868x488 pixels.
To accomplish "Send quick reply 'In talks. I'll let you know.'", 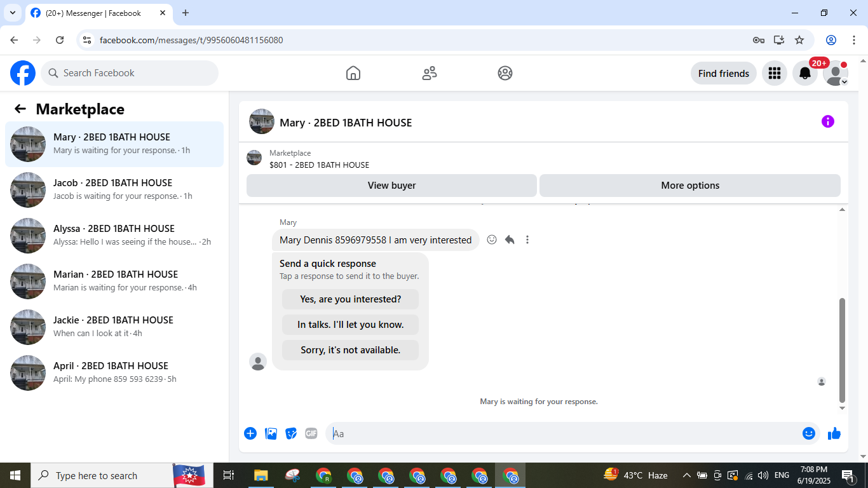I will point(351,325).
